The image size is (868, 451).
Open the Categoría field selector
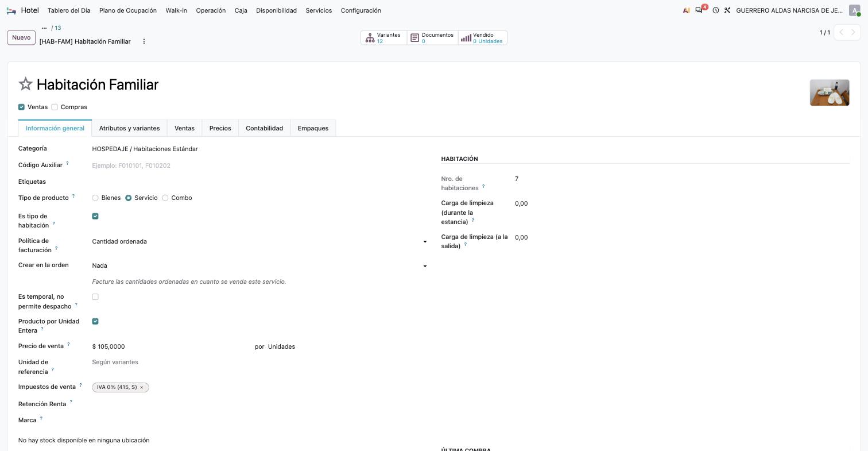tap(260, 149)
